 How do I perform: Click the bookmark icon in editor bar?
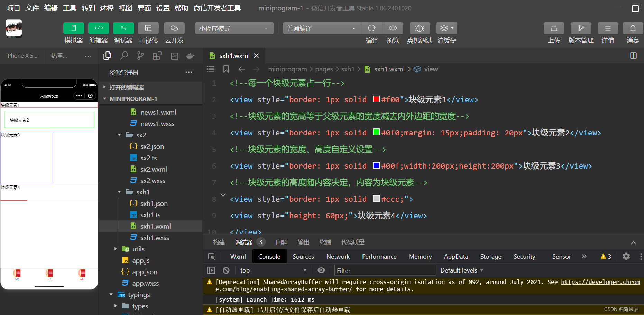[226, 69]
